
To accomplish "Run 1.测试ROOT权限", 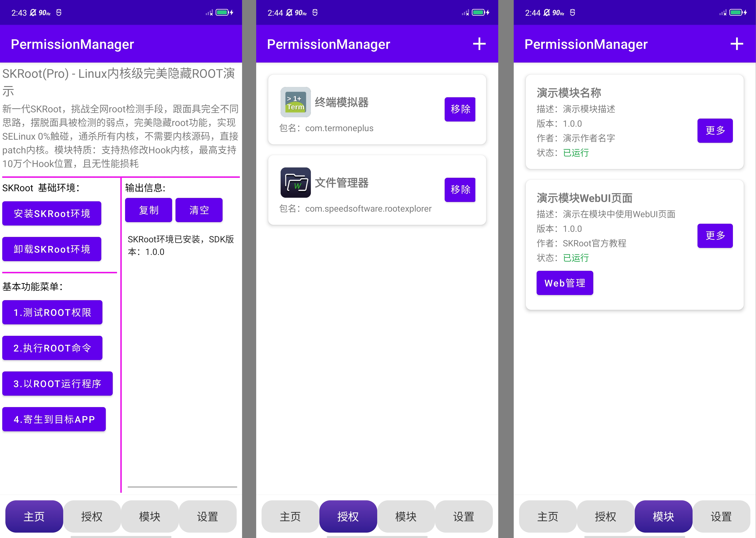I will (x=52, y=312).
